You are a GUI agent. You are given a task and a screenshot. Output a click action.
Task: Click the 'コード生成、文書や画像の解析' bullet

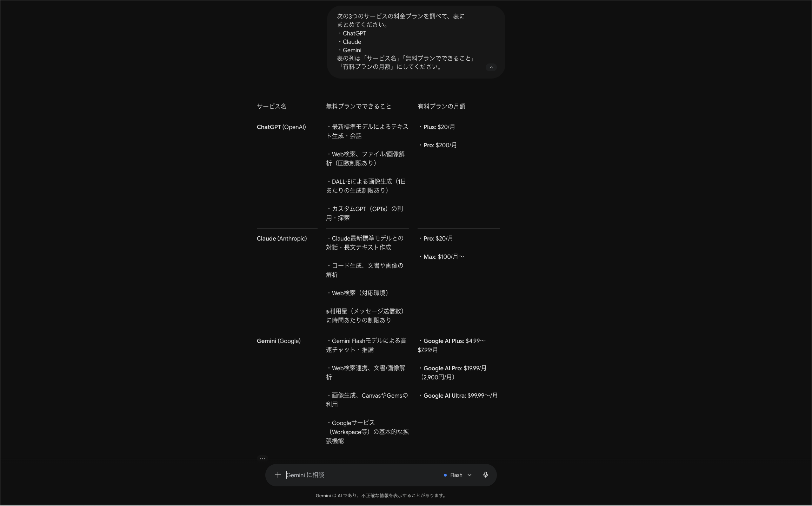click(365, 270)
